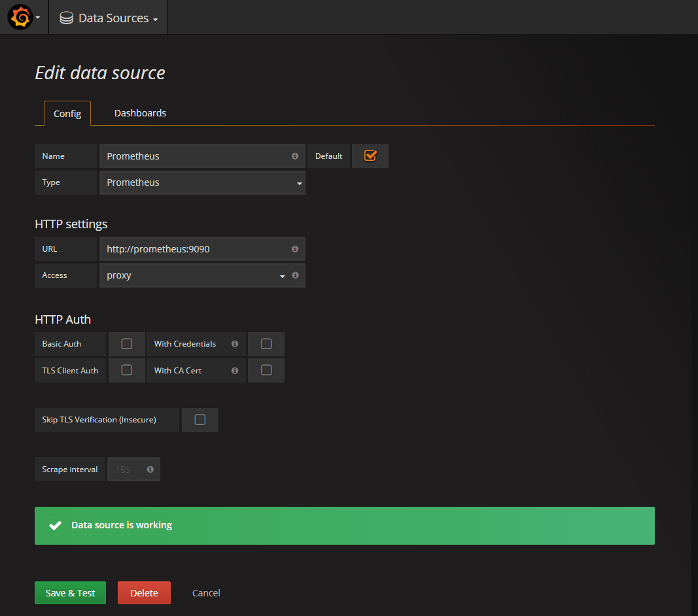
Task: Click the 'HTTP Auth' section heading
Action: pyautogui.click(x=63, y=320)
